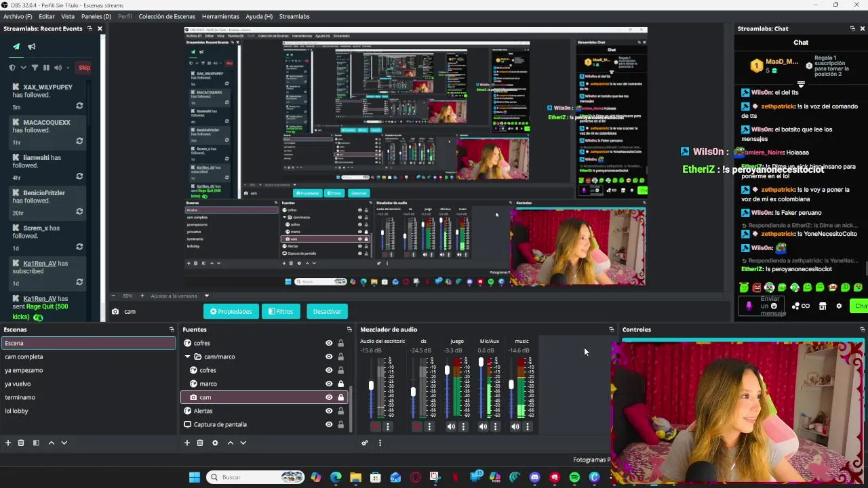The width and height of the screenshot is (868, 488).
Task: Open preview zoom percentage dropdown
Action: click(127, 296)
